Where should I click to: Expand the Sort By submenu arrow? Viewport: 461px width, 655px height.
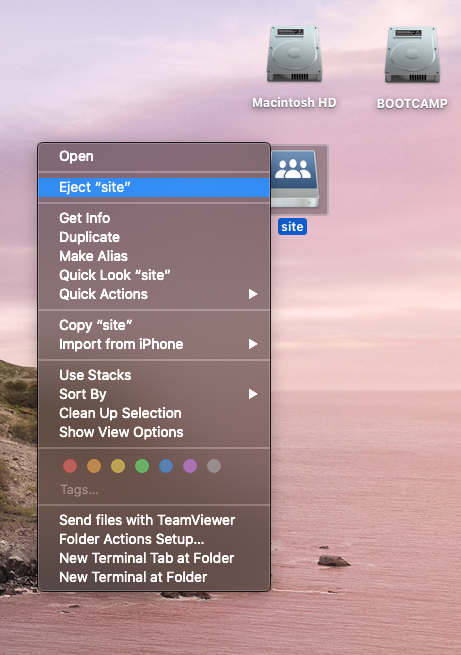pos(253,394)
